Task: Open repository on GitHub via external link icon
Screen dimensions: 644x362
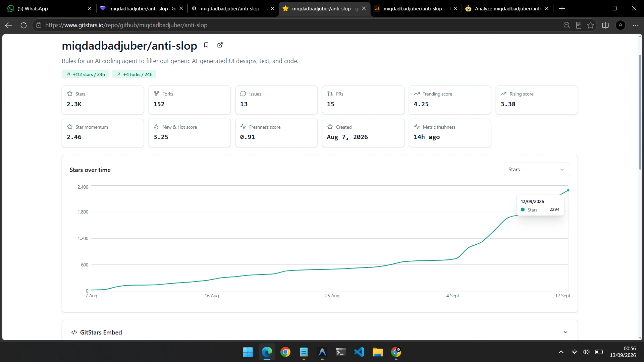Action: click(220, 45)
